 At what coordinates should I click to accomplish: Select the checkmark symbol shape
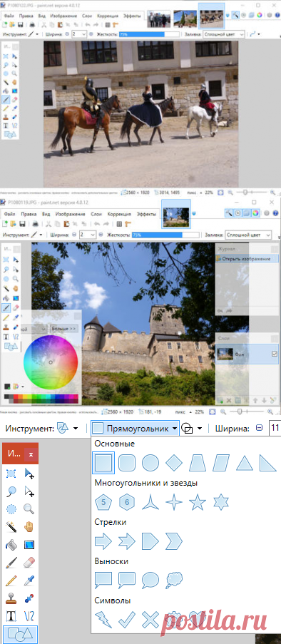point(127,619)
